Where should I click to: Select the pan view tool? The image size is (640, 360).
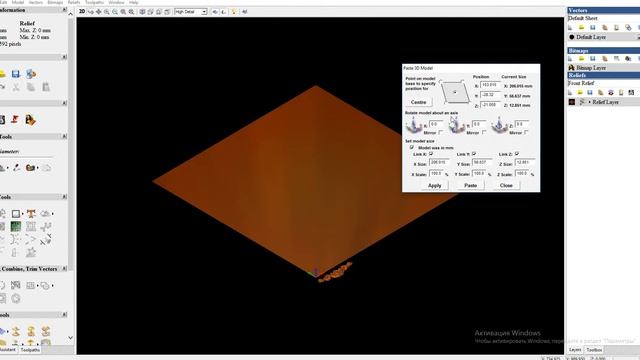click(98, 12)
